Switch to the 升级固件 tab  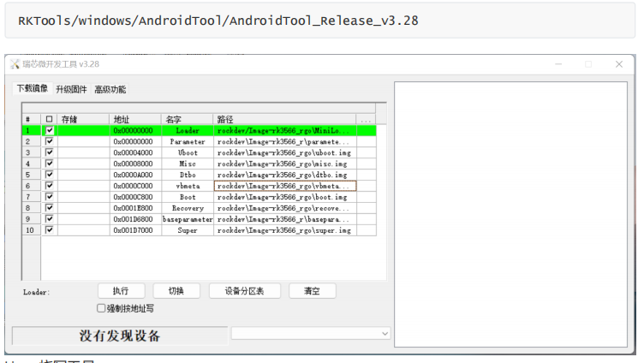(x=71, y=89)
